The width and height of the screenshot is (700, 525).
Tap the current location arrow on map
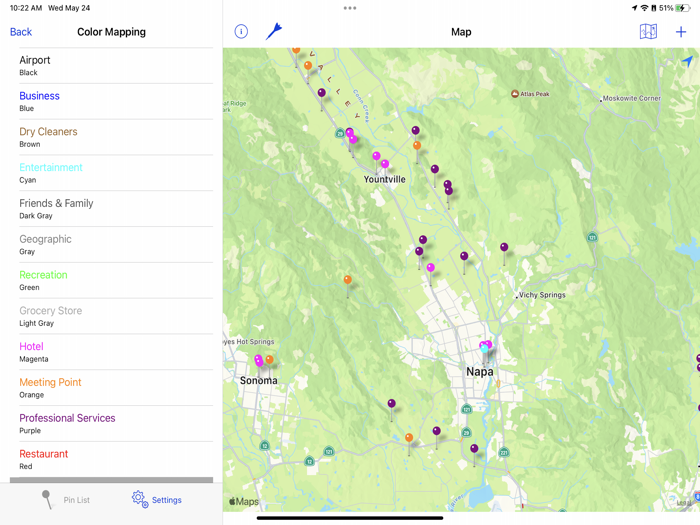(x=688, y=61)
